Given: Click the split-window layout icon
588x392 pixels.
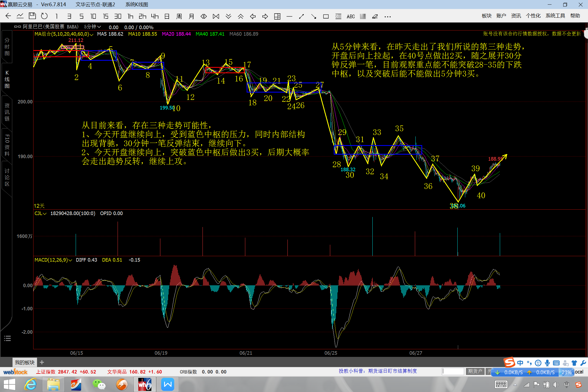Looking at the screenshot, I should [277, 17].
